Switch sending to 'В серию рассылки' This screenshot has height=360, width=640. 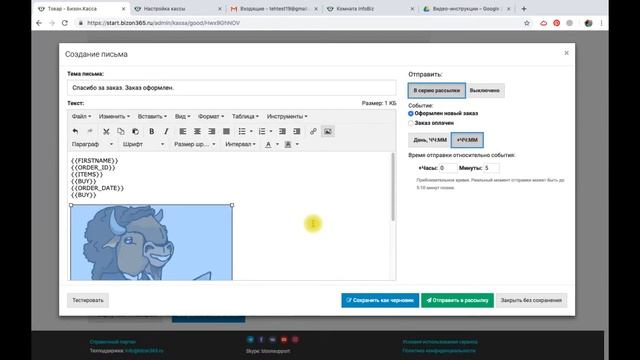pyautogui.click(x=437, y=90)
